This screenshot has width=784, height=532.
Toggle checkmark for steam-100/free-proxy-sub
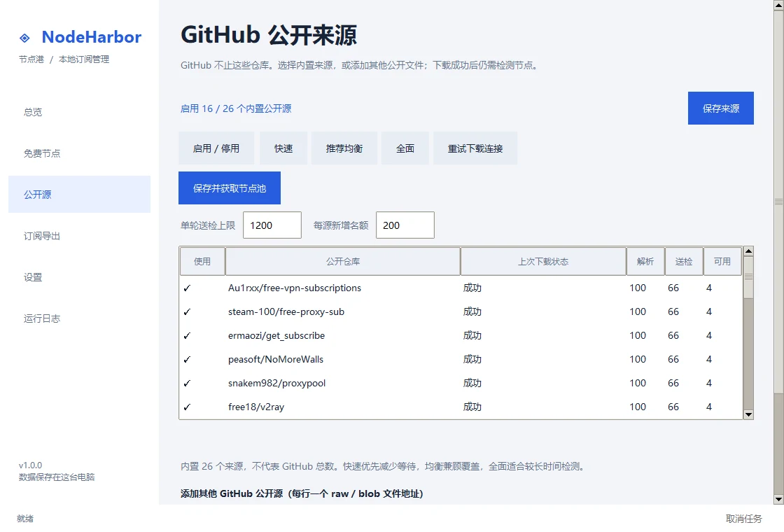tap(187, 312)
